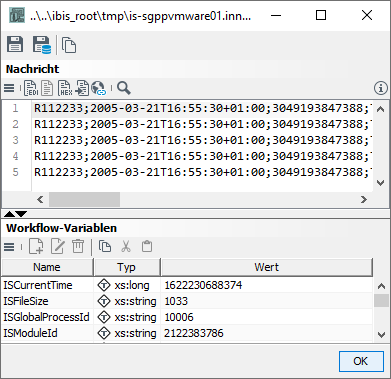Click the globe link icon
391x379 pixels.
click(x=98, y=88)
